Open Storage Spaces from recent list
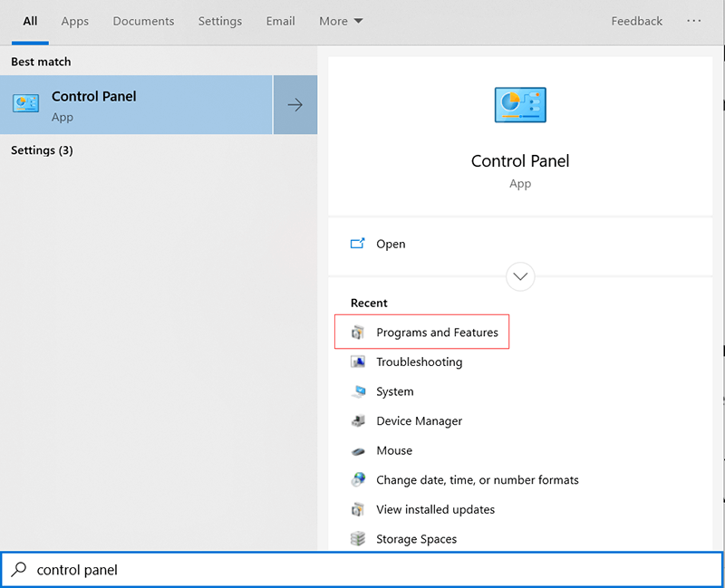 click(416, 539)
